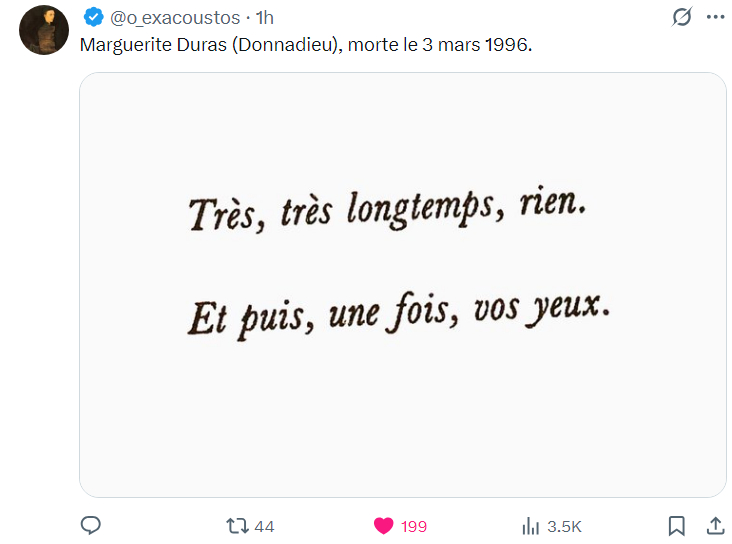
Task: Toggle the bookmark icon for this post
Action: [x=677, y=526]
